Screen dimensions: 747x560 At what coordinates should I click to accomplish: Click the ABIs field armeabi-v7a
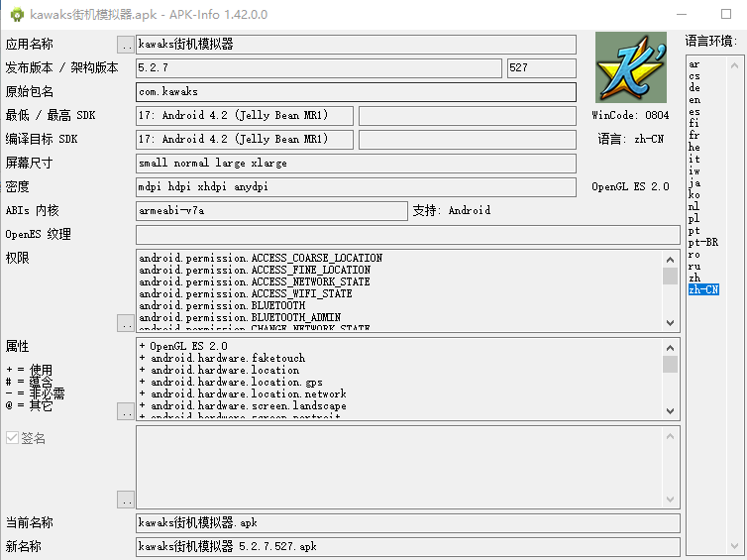271,211
